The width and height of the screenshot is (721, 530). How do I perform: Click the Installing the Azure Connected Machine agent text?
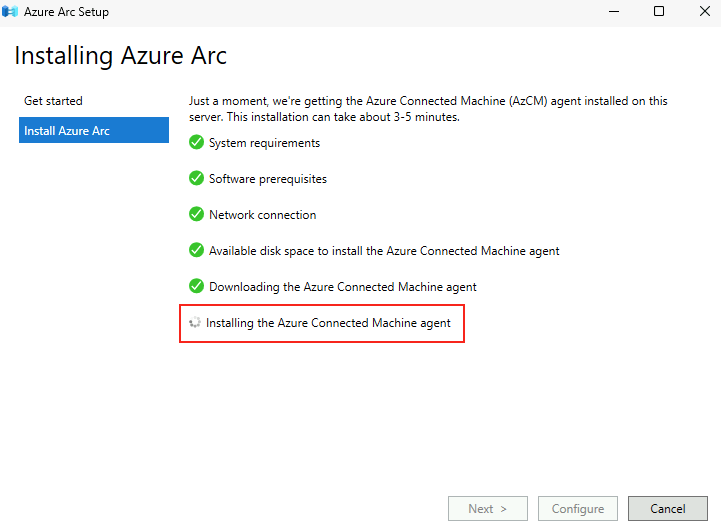tap(328, 323)
